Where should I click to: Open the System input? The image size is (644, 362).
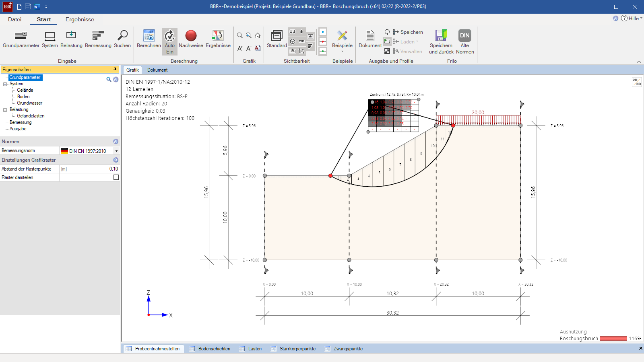50,39
